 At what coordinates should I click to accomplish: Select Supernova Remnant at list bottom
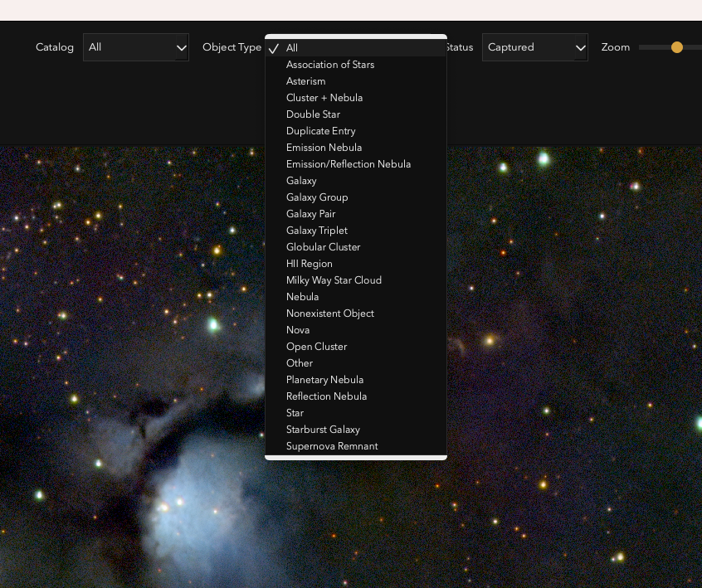coord(332,446)
